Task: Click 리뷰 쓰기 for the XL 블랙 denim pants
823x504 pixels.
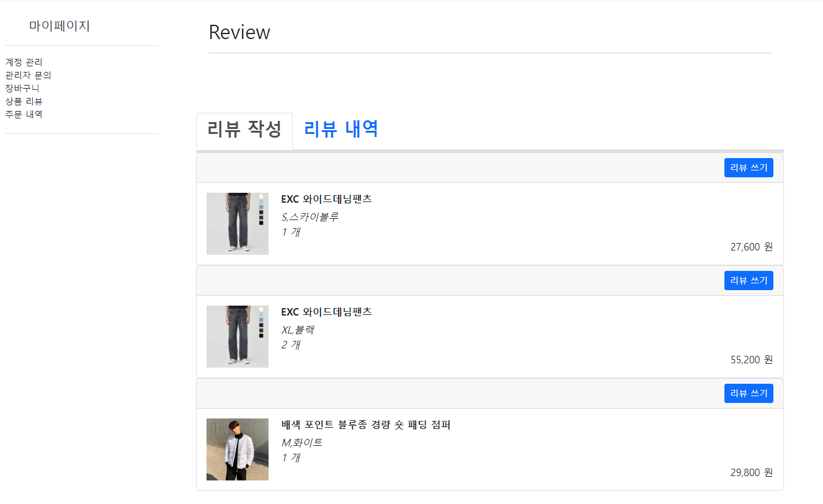Action: click(x=749, y=280)
